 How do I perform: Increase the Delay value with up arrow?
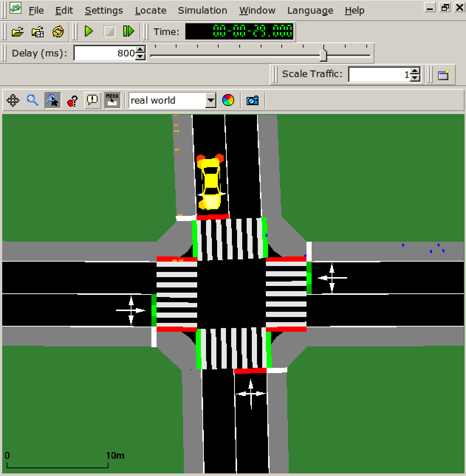(x=140, y=50)
